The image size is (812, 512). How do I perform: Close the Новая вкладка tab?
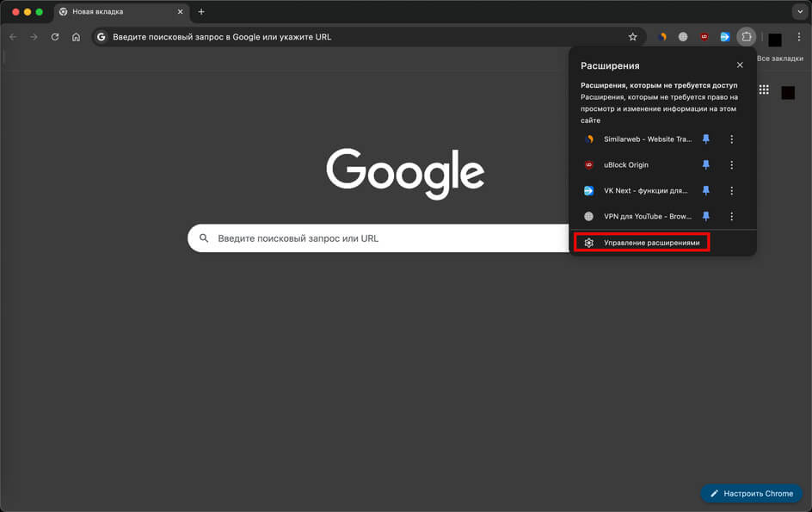181,11
